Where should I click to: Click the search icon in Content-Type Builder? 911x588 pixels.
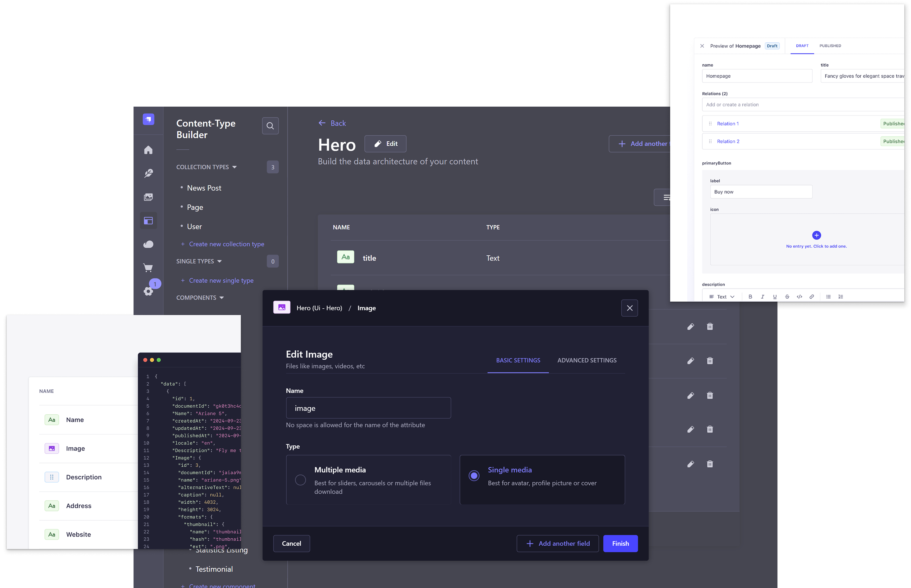point(270,126)
